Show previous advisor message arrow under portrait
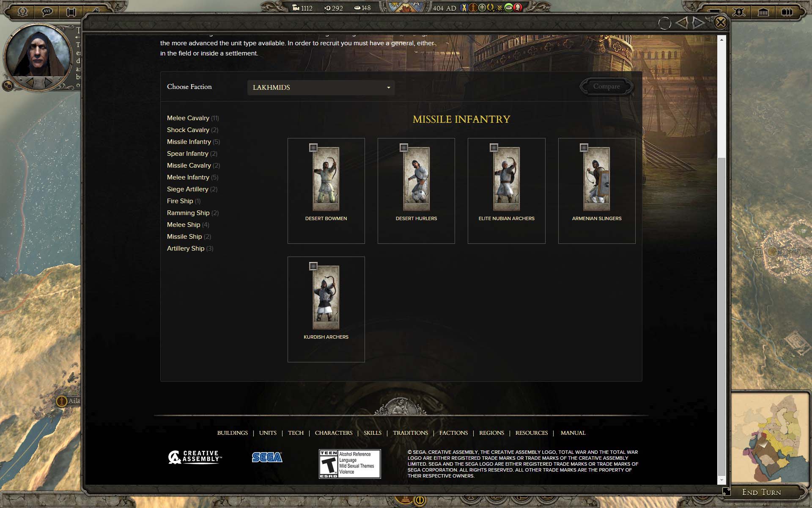The height and width of the screenshot is (508, 812). (x=30, y=82)
